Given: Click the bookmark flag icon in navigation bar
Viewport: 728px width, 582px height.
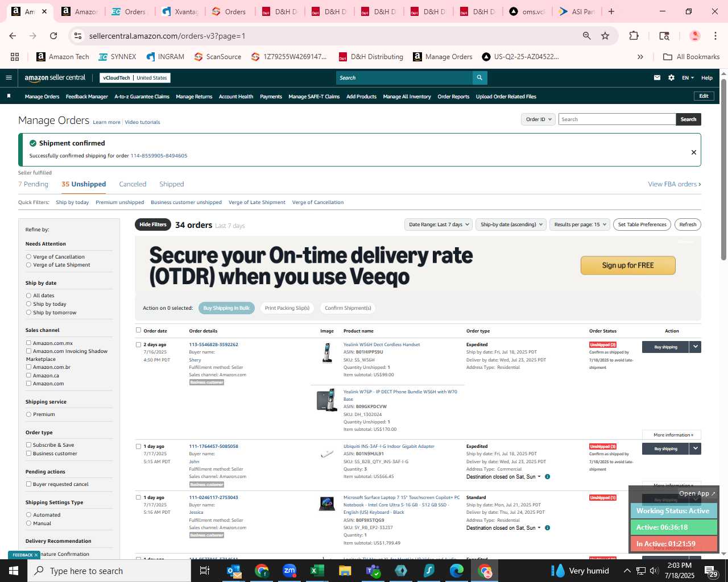Looking at the screenshot, I should pyautogui.click(x=9, y=96).
